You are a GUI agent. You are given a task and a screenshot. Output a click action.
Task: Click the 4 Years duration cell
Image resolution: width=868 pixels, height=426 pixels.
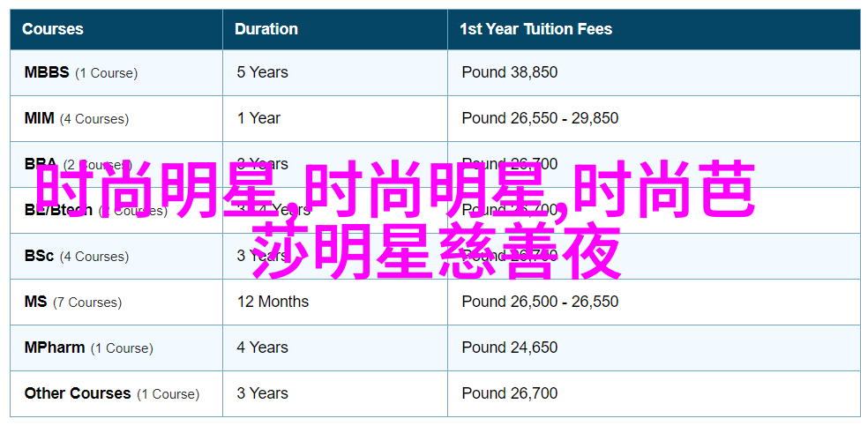point(262,348)
